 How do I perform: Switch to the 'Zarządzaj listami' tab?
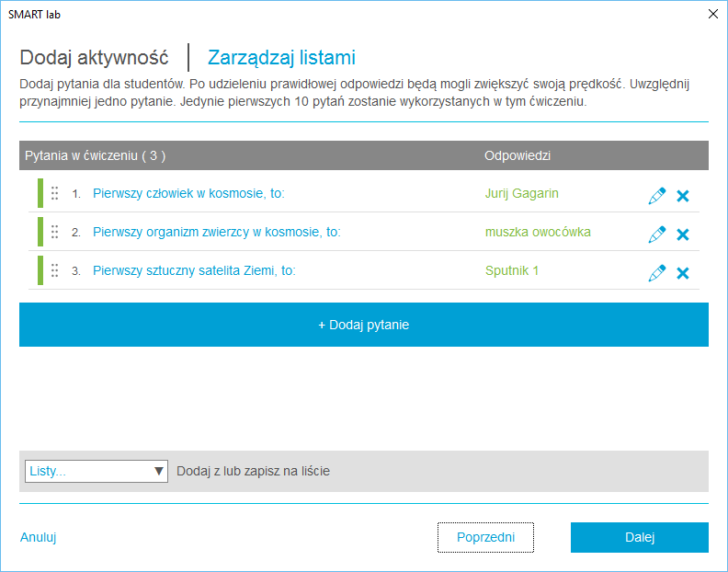[281, 57]
